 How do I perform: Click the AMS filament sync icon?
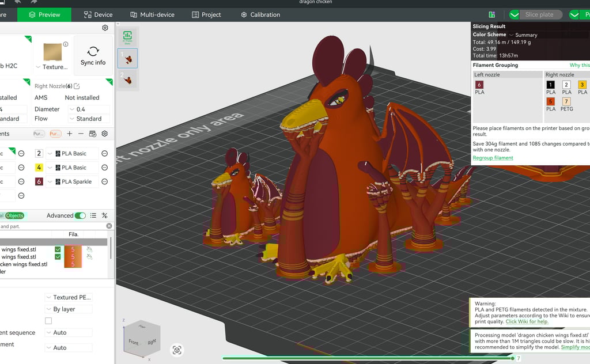[93, 134]
